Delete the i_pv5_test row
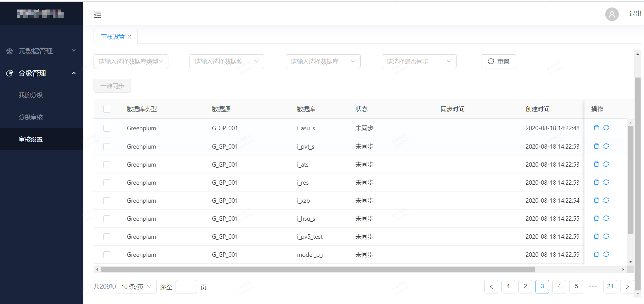The width and height of the screenshot is (644, 304). (x=596, y=236)
